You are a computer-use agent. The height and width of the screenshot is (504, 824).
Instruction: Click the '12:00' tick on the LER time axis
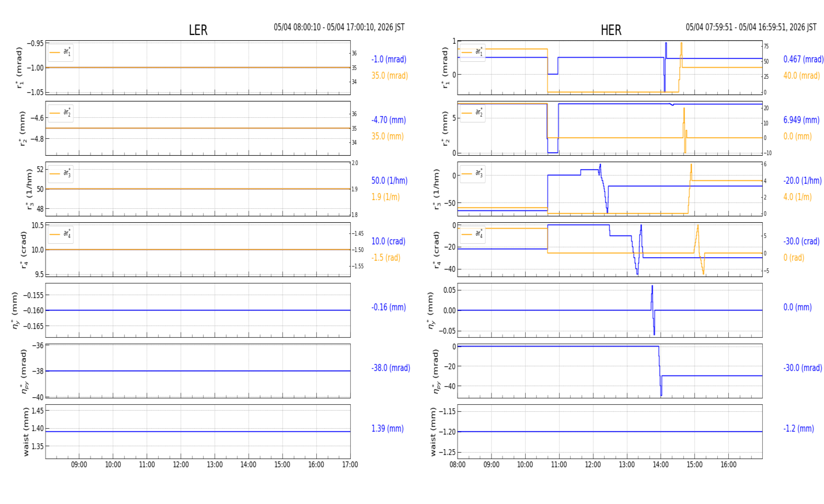pos(181,465)
